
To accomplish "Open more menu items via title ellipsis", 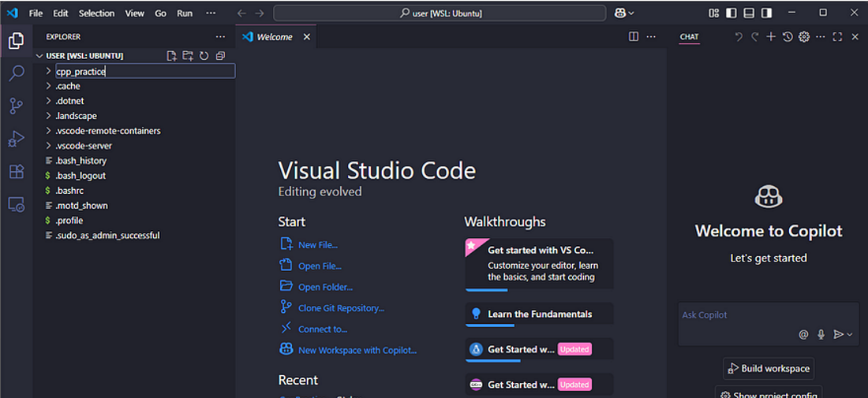I will pos(211,13).
